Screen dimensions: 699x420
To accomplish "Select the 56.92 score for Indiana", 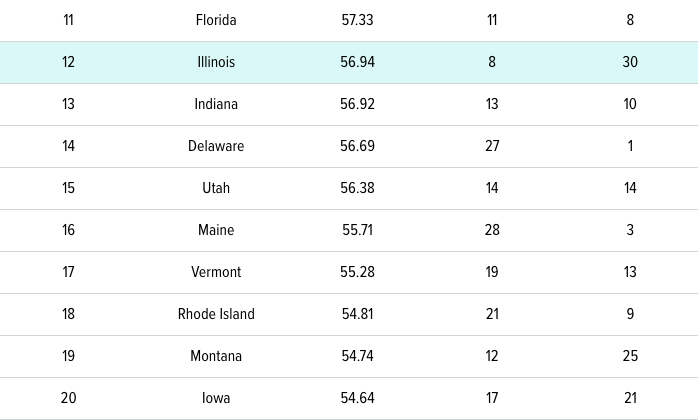I will (357, 104).
